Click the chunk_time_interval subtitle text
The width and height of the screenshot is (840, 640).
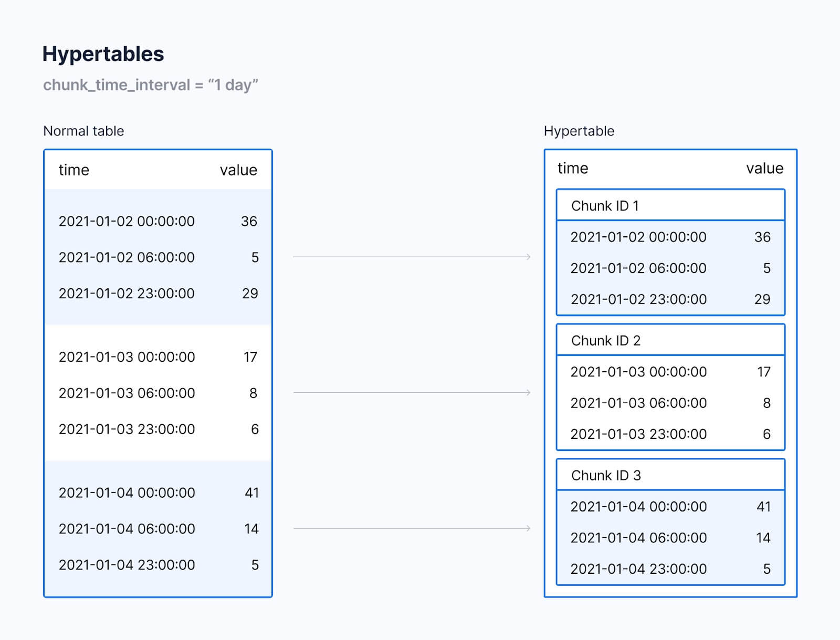150,85
